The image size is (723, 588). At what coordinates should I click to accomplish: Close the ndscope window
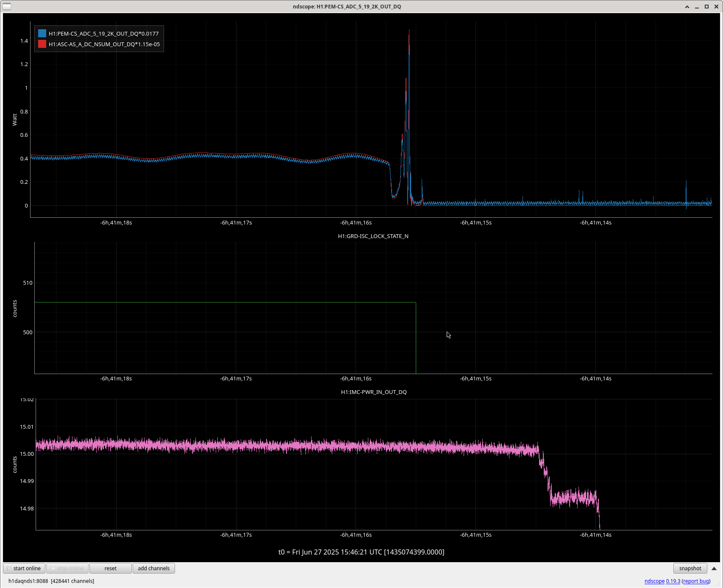[x=716, y=6]
